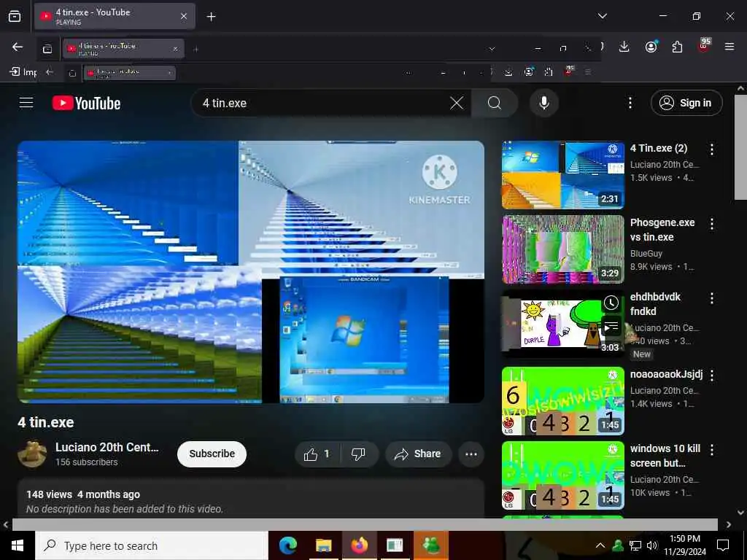Share the 4 tin.exe video
747x560 pixels.
(418, 454)
